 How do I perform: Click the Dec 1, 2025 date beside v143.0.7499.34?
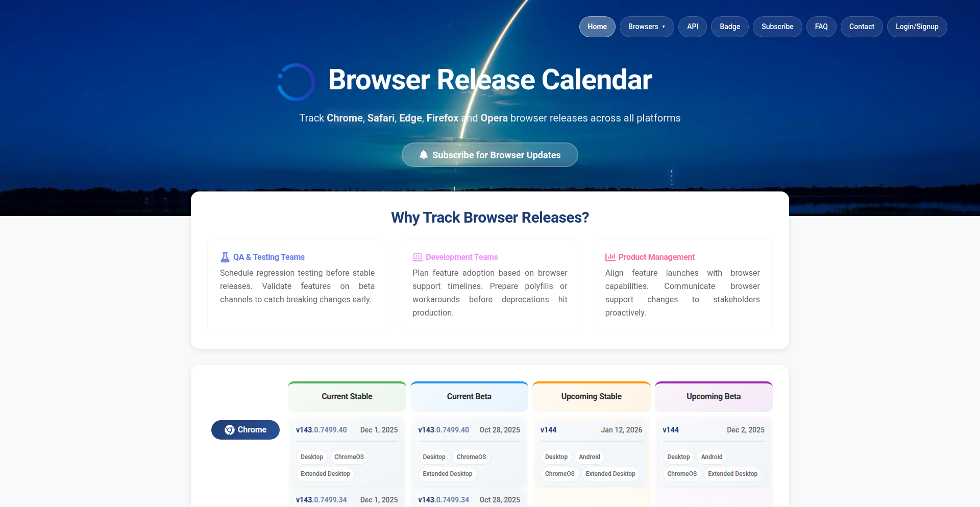coord(379,500)
